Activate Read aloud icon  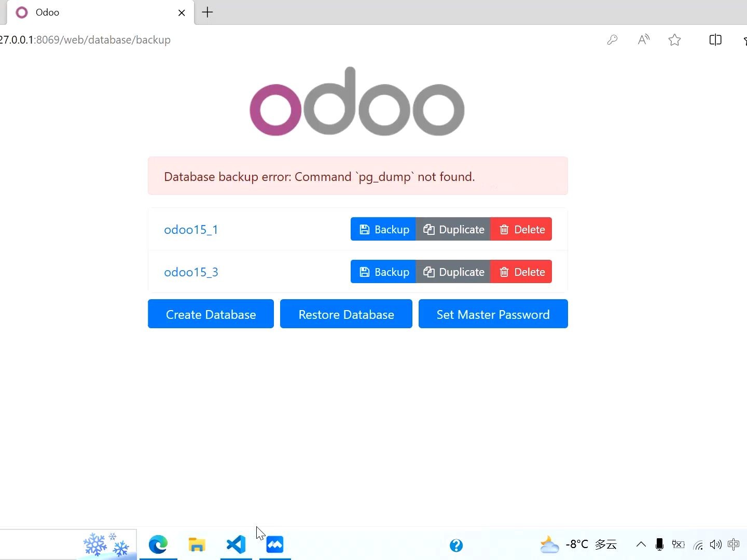pos(643,40)
